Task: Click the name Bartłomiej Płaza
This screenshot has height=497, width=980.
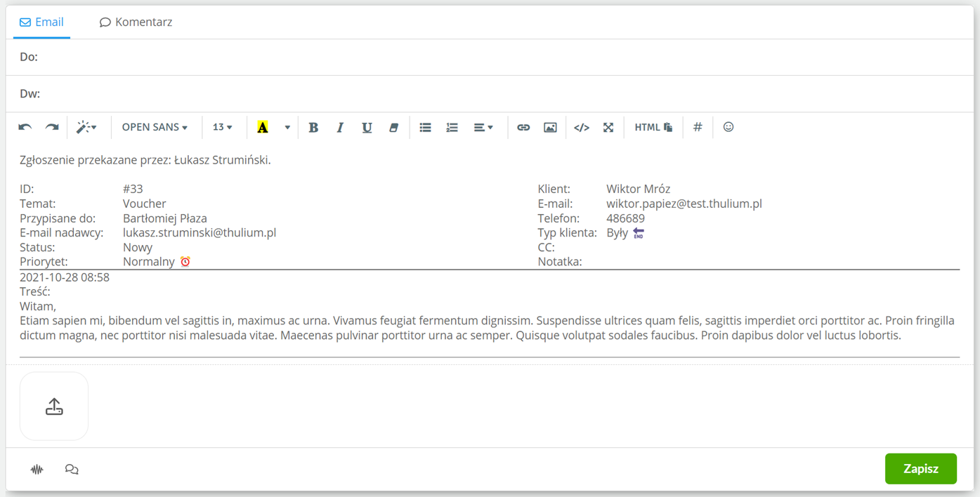Action: (x=165, y=218)
